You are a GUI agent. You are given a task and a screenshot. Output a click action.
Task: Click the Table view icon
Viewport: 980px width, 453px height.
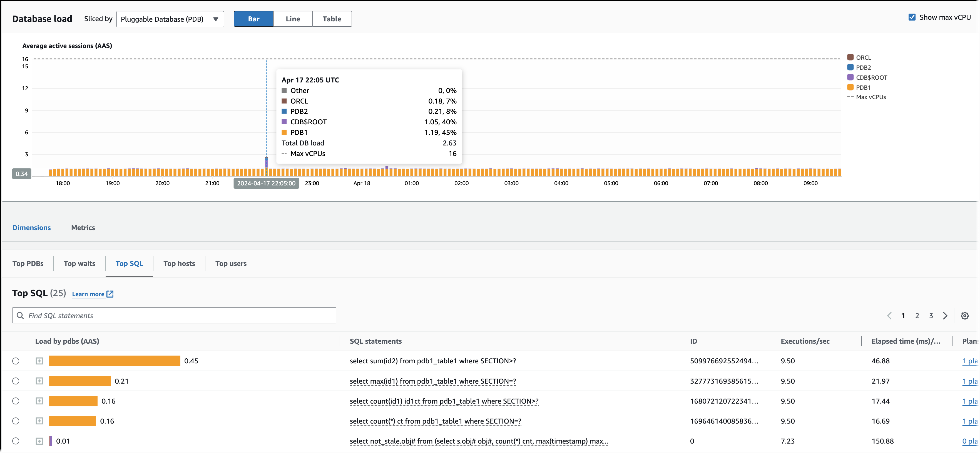(x=331, y=19)
